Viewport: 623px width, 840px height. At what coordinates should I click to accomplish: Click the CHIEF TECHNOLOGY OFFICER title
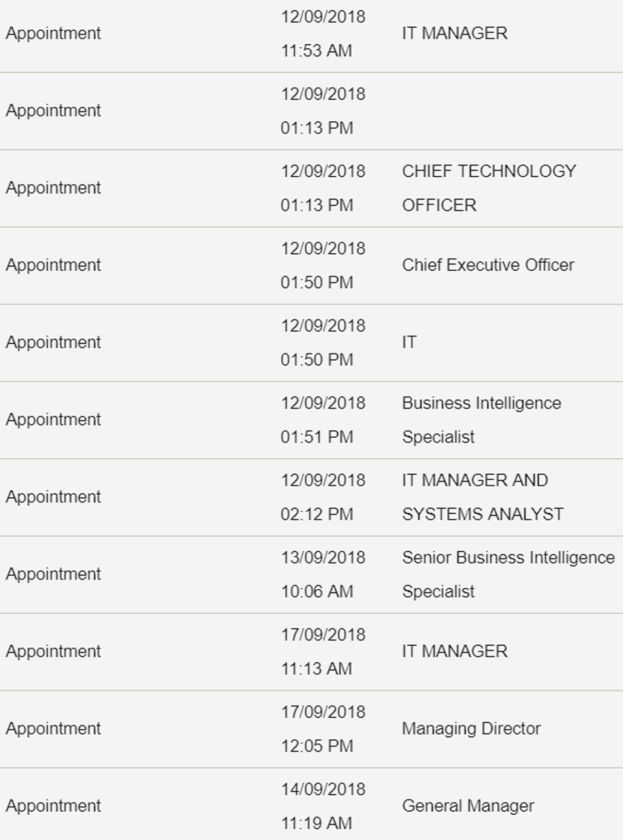click(x=489, y=188)
